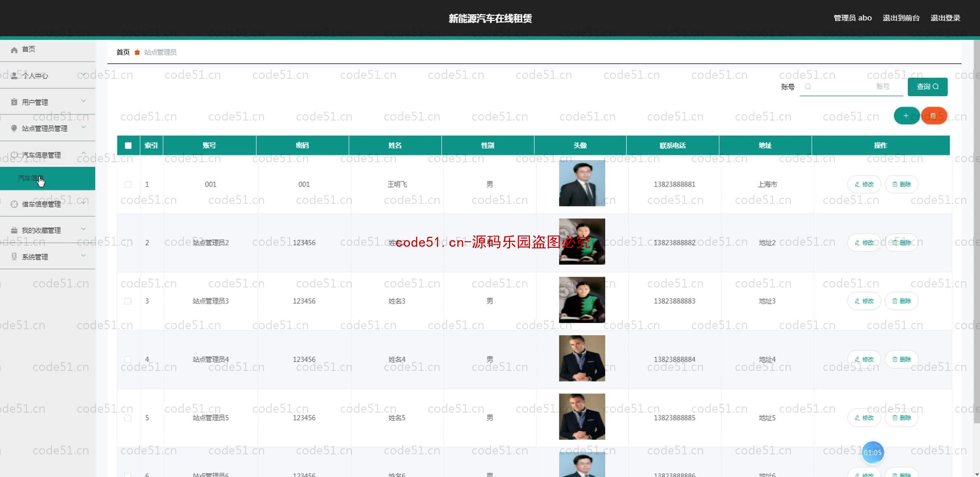The width and height of the screenshot is (980, 477).
Task: Click the breadcrumb home marker icon
Action: tap(137, 52)
